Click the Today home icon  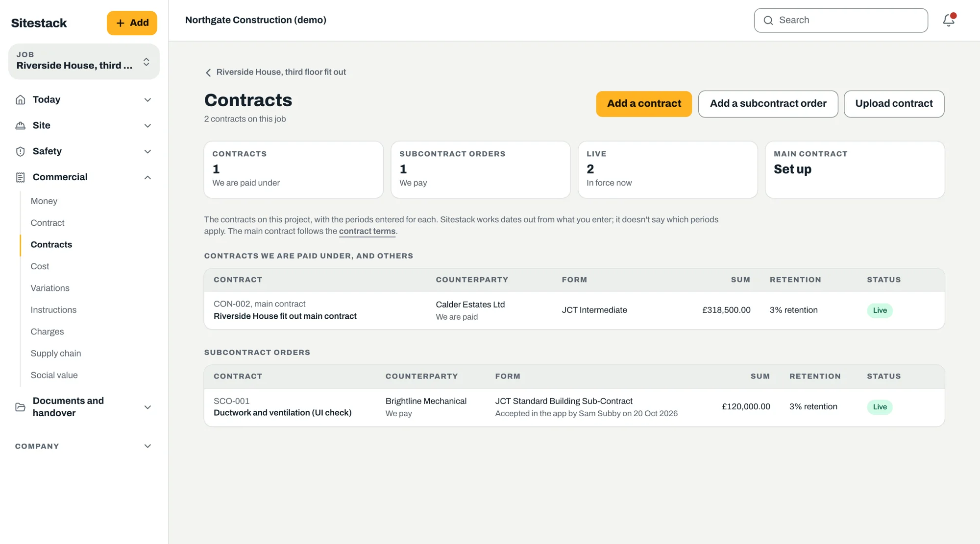21,100
